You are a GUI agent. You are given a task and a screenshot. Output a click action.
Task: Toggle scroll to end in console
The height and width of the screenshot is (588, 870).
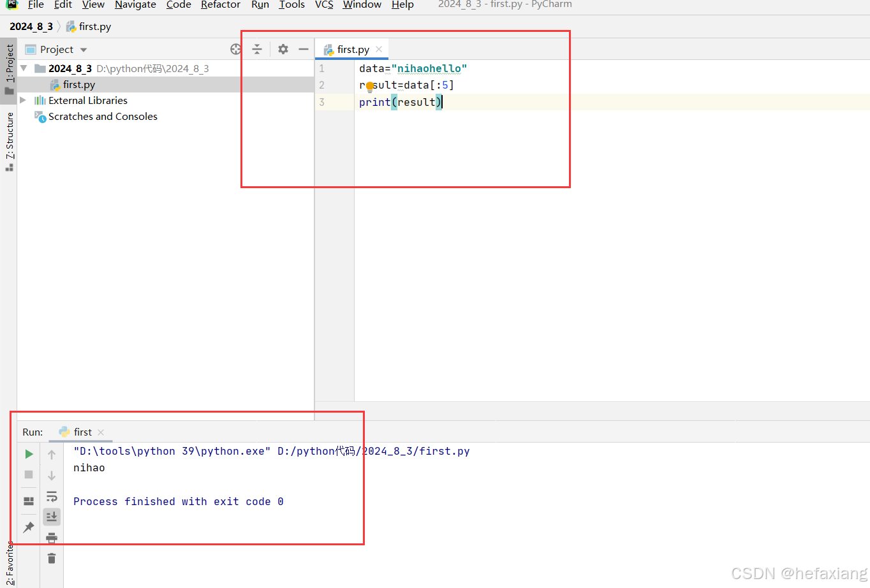[52, 516]
